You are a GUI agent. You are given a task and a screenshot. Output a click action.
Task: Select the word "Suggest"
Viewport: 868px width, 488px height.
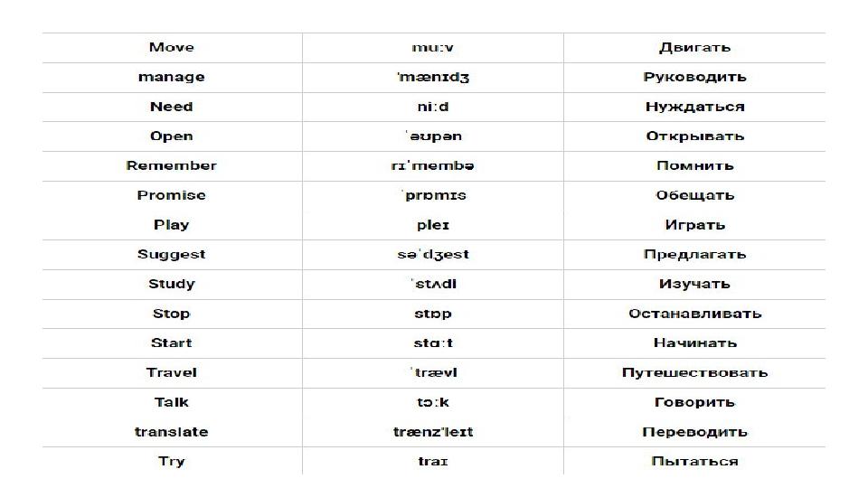coord(172,255)
